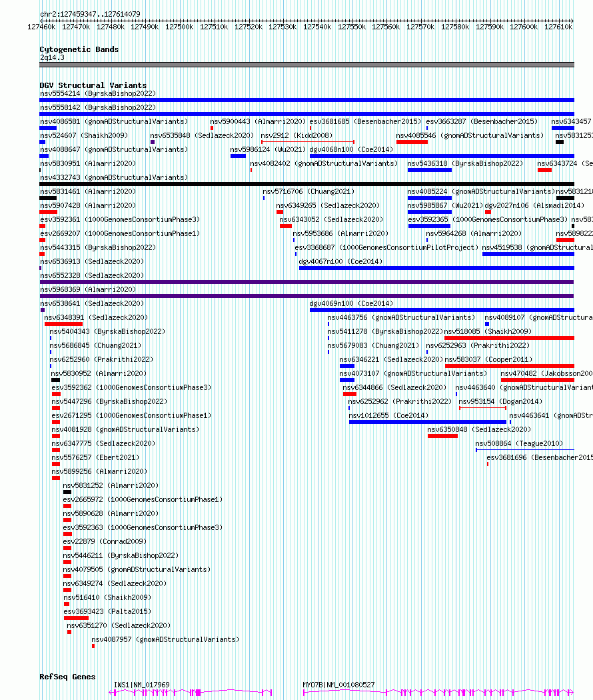Image resolution: width=593 pixels, height=700 pixels.
Task: Click nsv5436318 (ByrskaBishop2022) label
Action: pyautogui.click(x=465, y=163)
